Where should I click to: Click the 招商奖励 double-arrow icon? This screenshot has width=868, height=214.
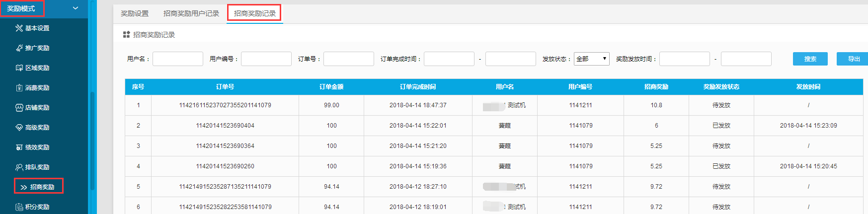(x=23, y=187)
